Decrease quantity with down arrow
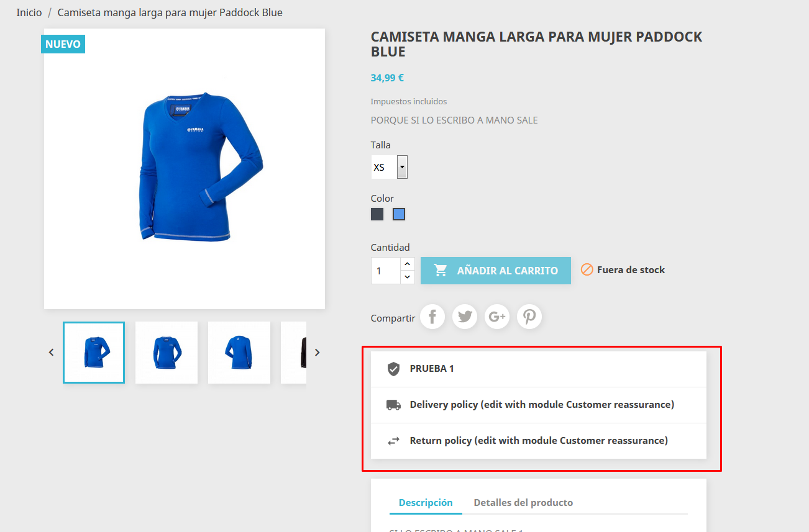The height and width of the screenshot is (532, 809). (x=408, y=277)
